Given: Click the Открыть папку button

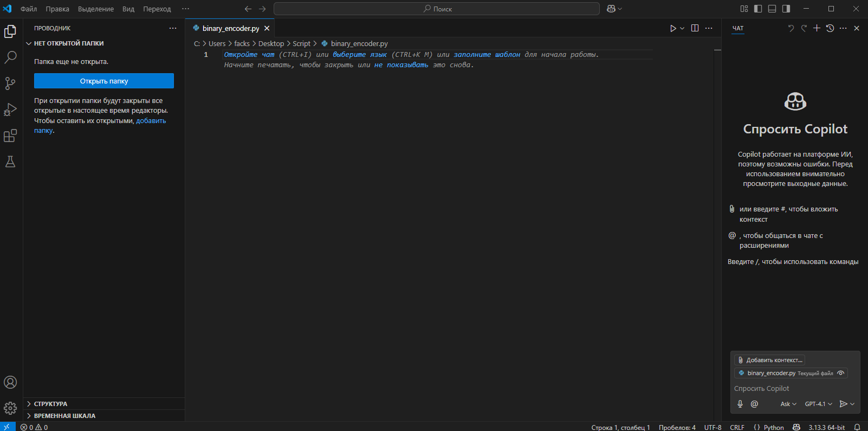Looking at the screenshot, I should tap(104, 81).
